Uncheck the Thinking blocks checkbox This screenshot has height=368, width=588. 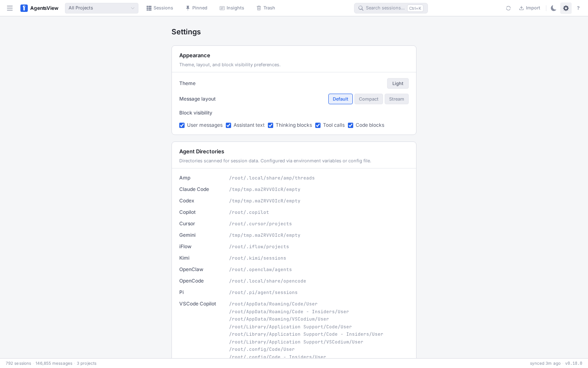pos(270,125)
